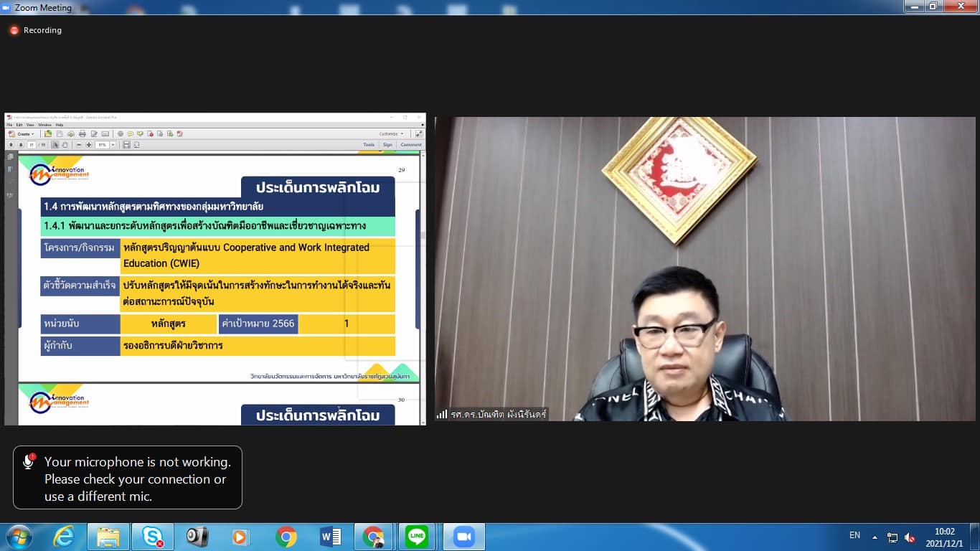Screen dimensions: 980x551
Task: Click the muted volume icon in system tray
Action: click(x=910, y=537)
